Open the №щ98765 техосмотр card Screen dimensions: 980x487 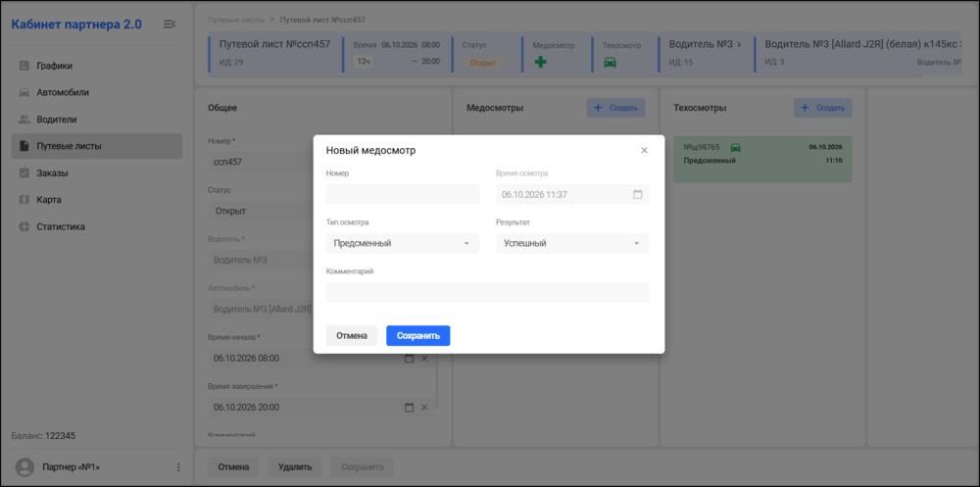pyautogui.click(x=762, y=160)
